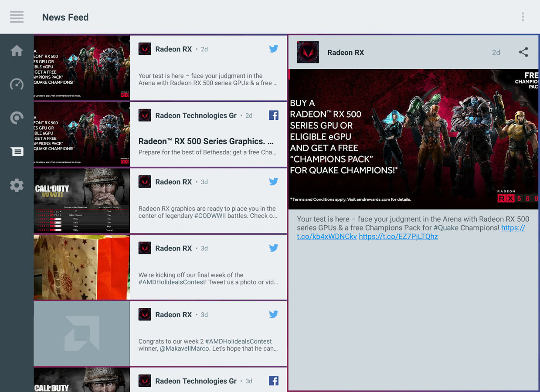Open "Radeon RX graphics are ready" post
The width and height of the screenshot is (540, 392).
(x=208, y=212)
